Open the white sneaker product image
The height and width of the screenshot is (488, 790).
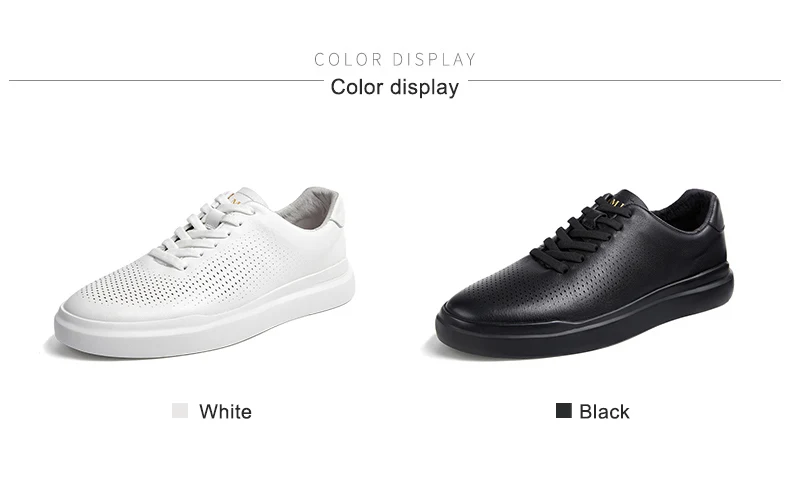tap(205, 272)
